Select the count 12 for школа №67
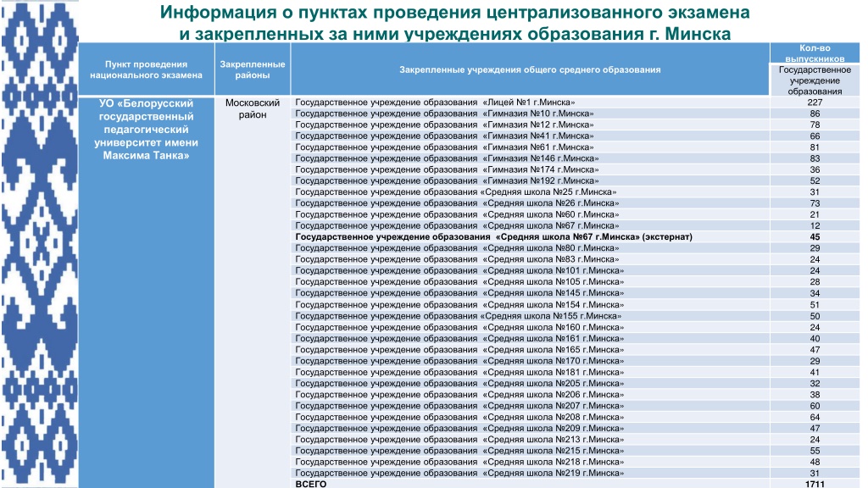 click(815, 225)
